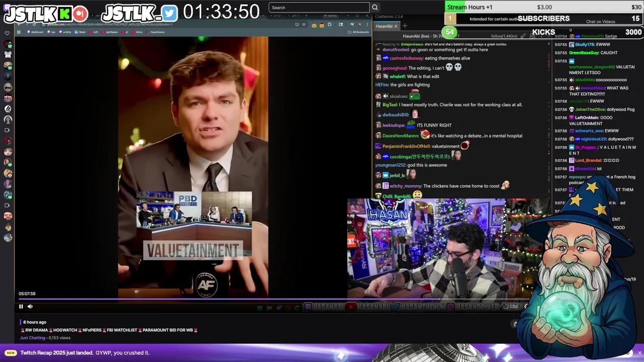Click LeftOnMain in Chat on Videos

click(x=587, y=118)
